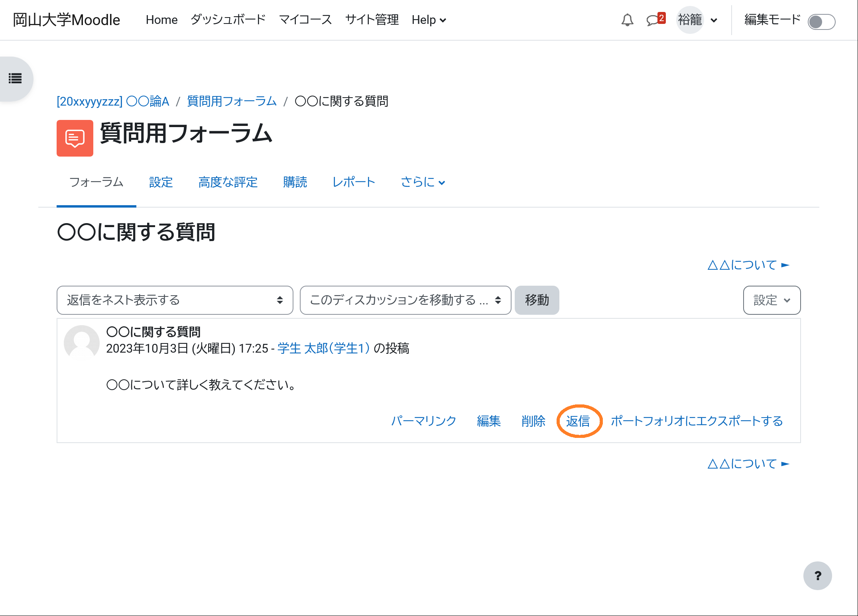This screenshot has height=616, width=858.
Task: Toggle the 編集モード switch
Action: (821, 22)
